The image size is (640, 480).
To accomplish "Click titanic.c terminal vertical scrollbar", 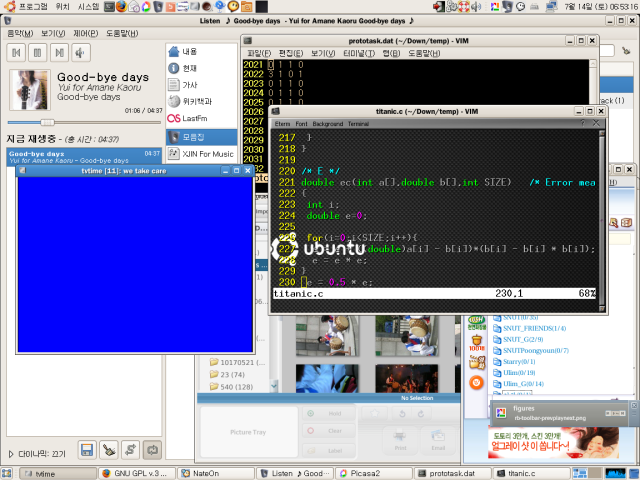I will pos(602,220).
